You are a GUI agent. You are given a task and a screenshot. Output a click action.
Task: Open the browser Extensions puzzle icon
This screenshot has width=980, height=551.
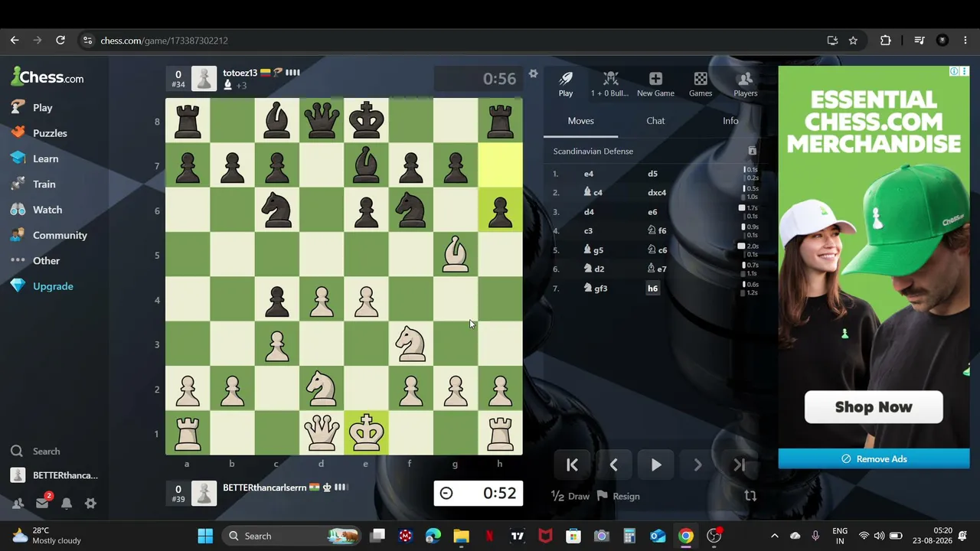[886, 41]
